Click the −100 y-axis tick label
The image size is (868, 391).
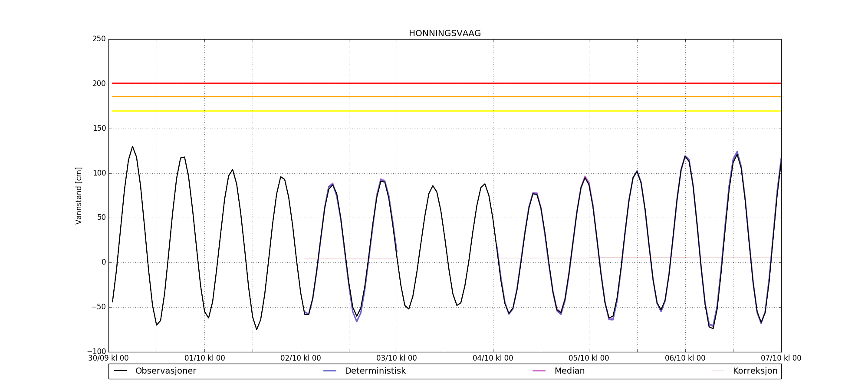click(x=96, y=351)
